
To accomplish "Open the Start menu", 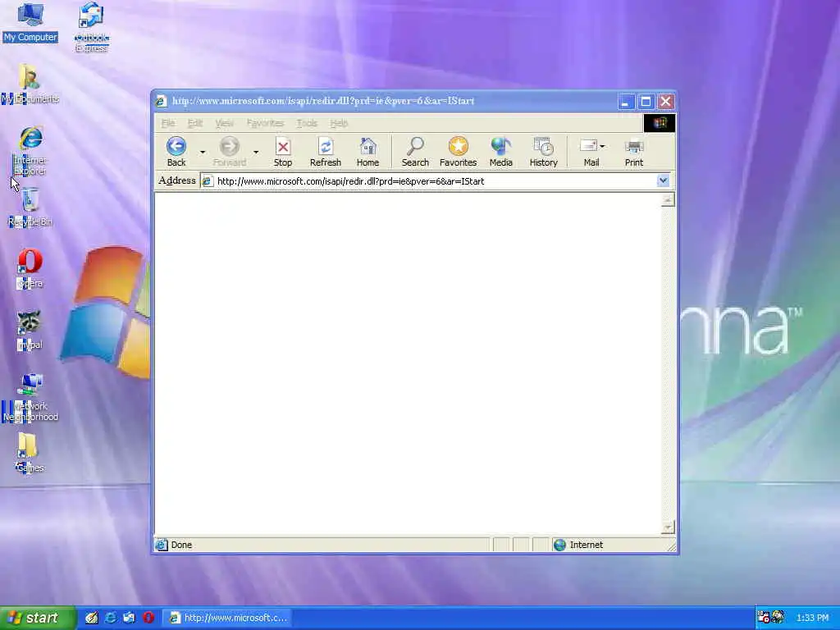I will 37,618.
